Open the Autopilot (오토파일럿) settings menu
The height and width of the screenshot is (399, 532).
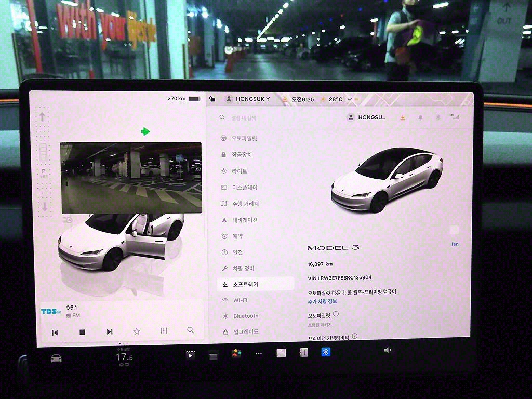click(x=240, y=138)
